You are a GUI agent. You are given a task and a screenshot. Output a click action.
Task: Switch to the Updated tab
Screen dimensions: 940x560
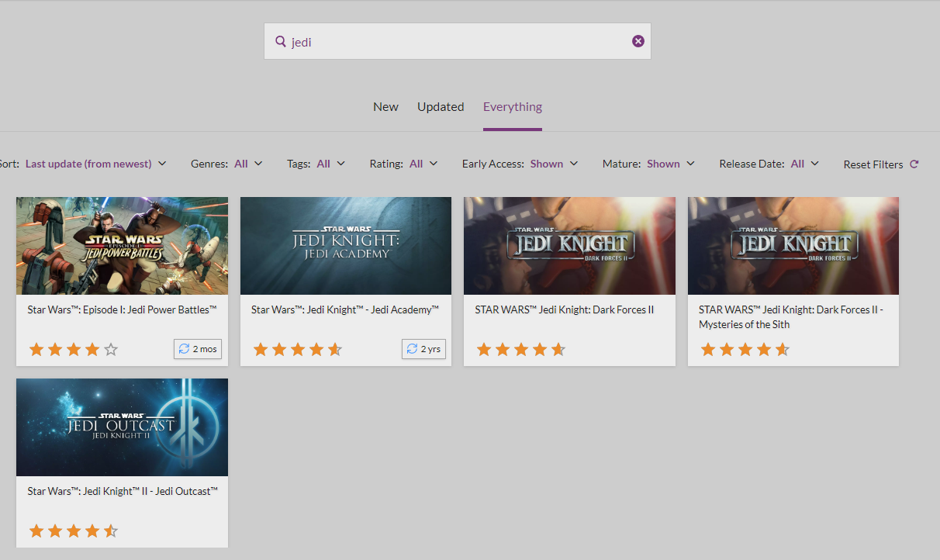point(441,107)
